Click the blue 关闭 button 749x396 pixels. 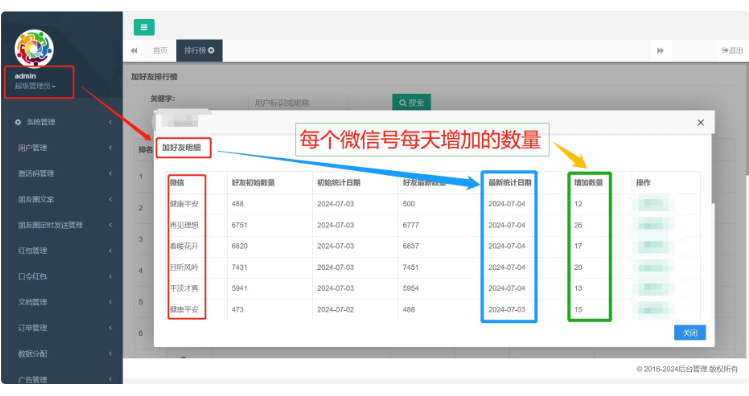690,332
